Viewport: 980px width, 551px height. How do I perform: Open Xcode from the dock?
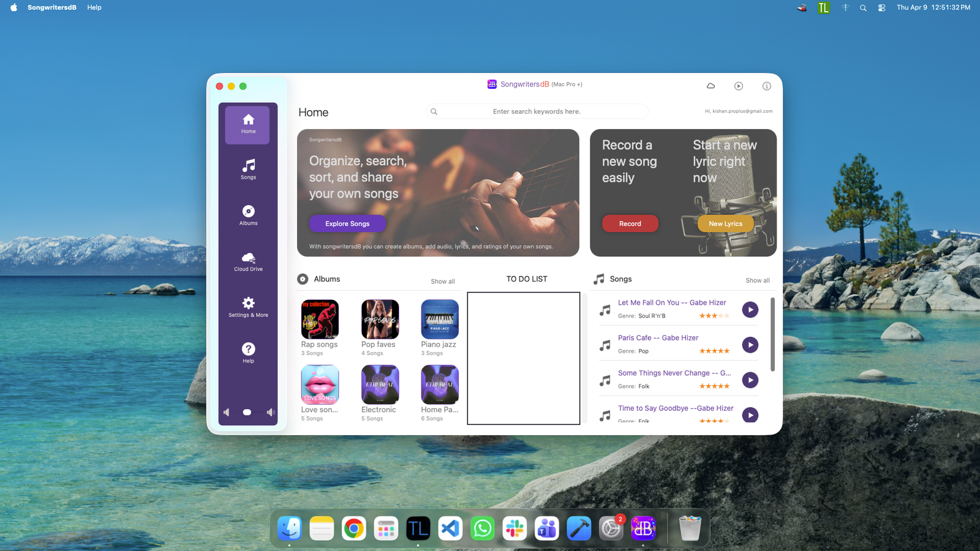[579, 528]
